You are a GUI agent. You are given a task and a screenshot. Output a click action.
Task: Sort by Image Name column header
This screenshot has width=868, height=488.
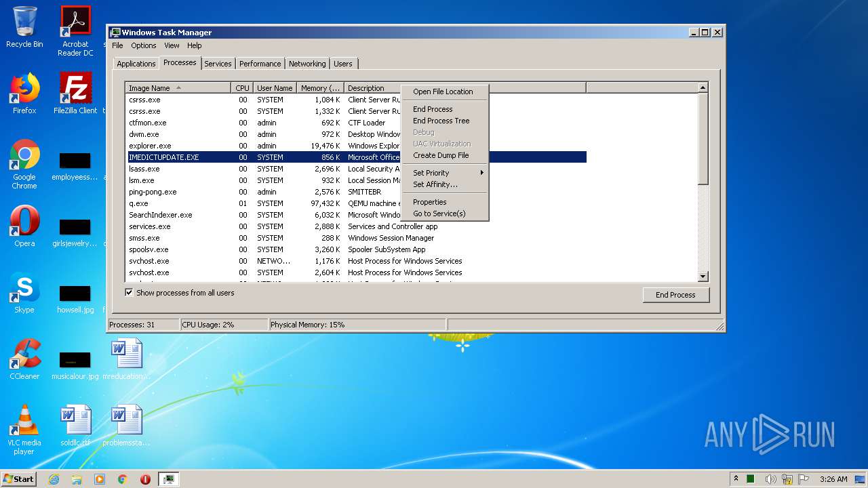coord(178,88)
